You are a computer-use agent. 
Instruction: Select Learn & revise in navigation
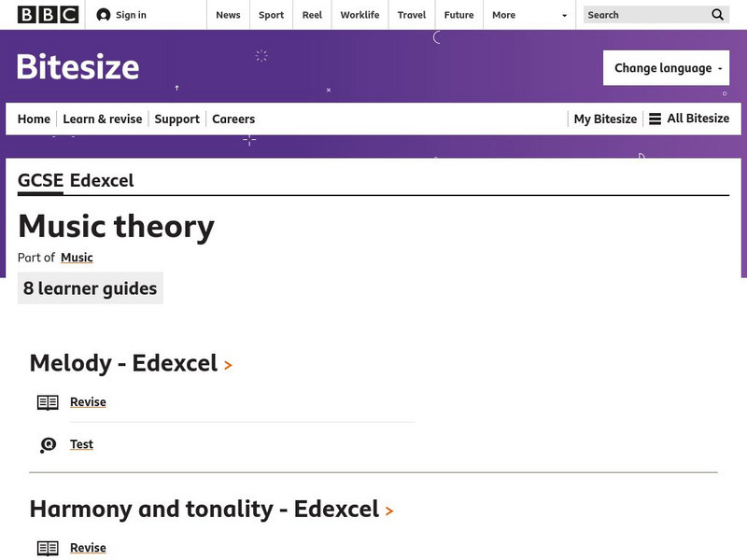click(103, 119)
